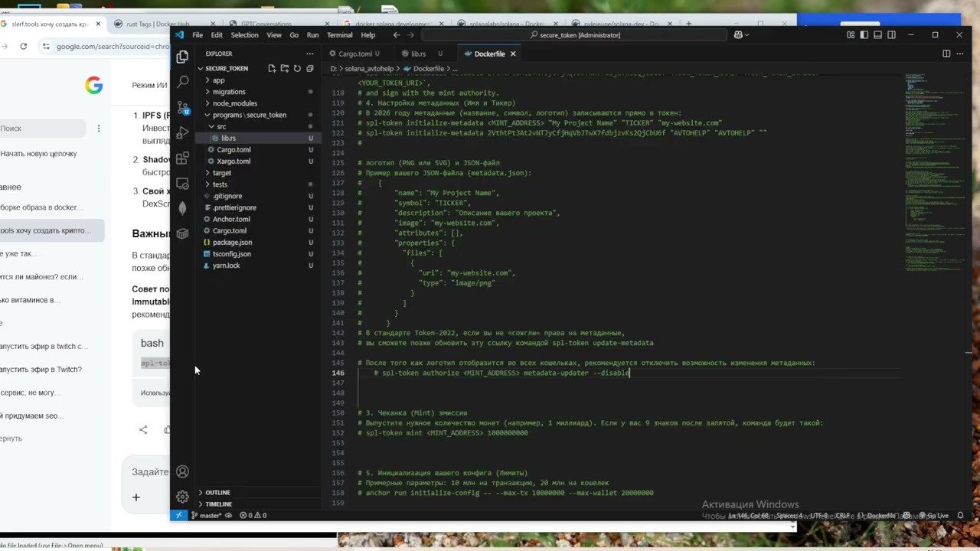Screen dimensions: 980x551
Task: Open the Remote Explorer view
Action: coord(182,183)
